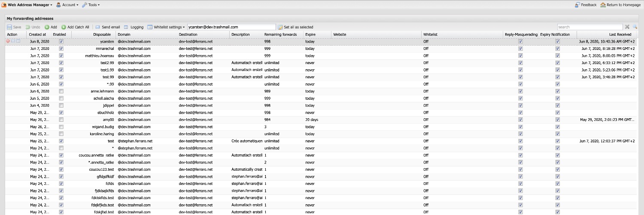Click Add Catch All button

pos(75,27)
